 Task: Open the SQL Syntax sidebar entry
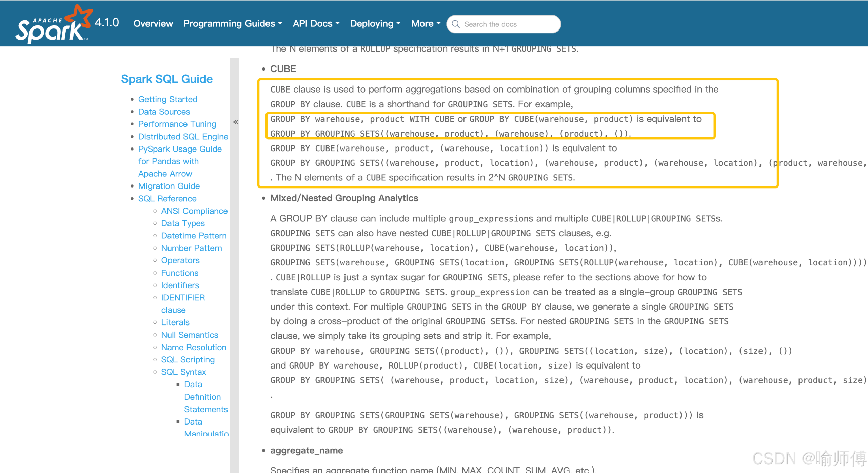point(183,372)
